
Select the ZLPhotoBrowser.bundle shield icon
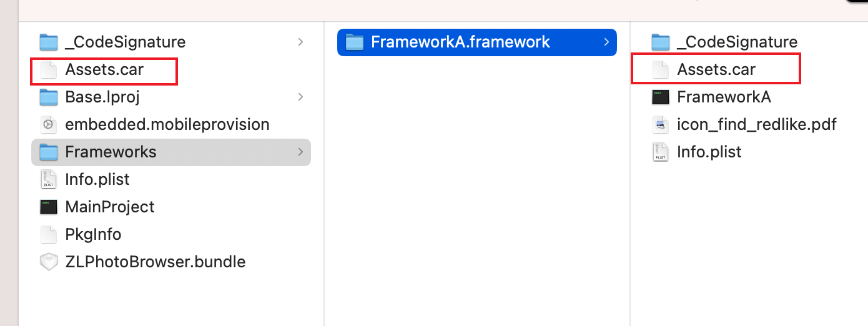point(49,262)
